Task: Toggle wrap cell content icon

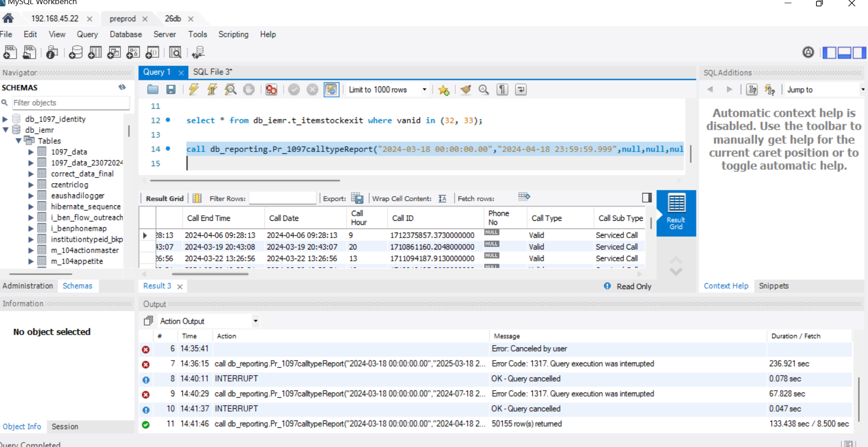Action: 442,198
